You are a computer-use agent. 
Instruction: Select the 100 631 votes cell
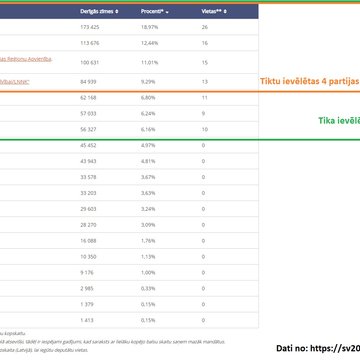[x=90, y=63]
